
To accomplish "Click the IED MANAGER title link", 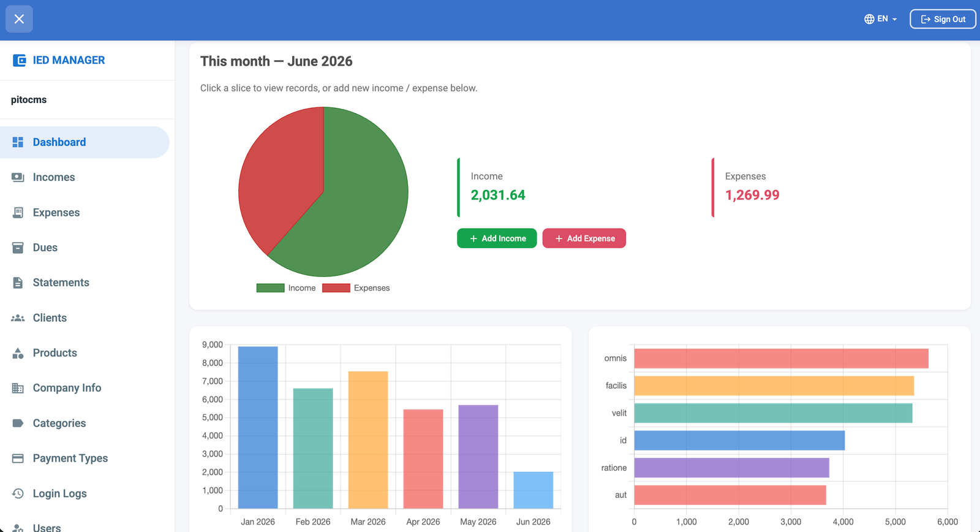I will 69,60.
